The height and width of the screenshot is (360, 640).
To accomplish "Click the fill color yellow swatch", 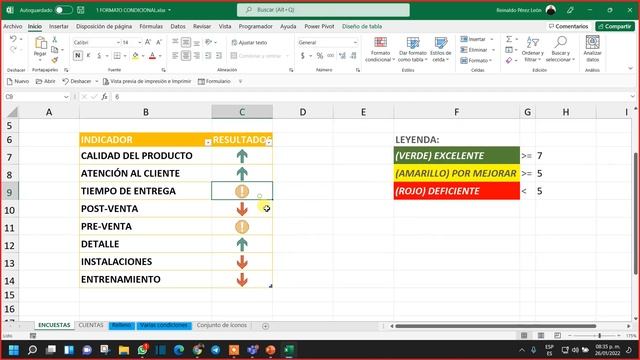I will (135, 56).
